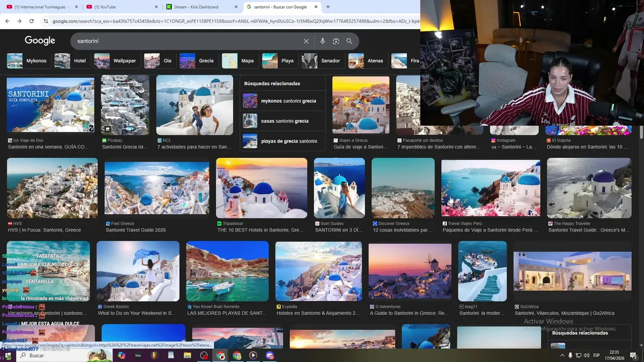Go to the Google logo homepage

pos(40,41)
